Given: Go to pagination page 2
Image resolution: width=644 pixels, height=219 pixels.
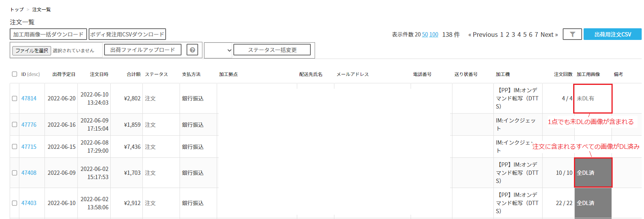Looking at the screenshot, I should click(508, 34).
